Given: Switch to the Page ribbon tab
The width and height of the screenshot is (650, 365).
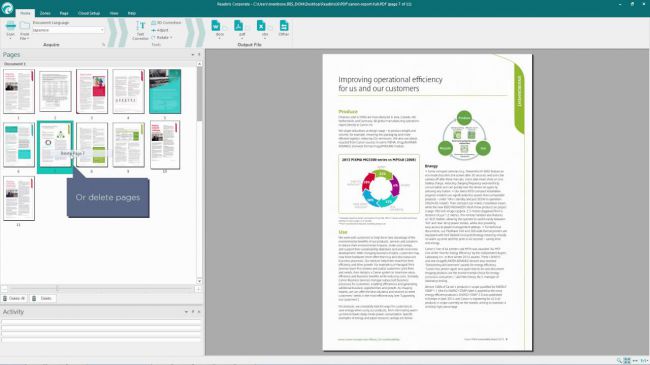Looking at the screenshot, I should (64, 13).
